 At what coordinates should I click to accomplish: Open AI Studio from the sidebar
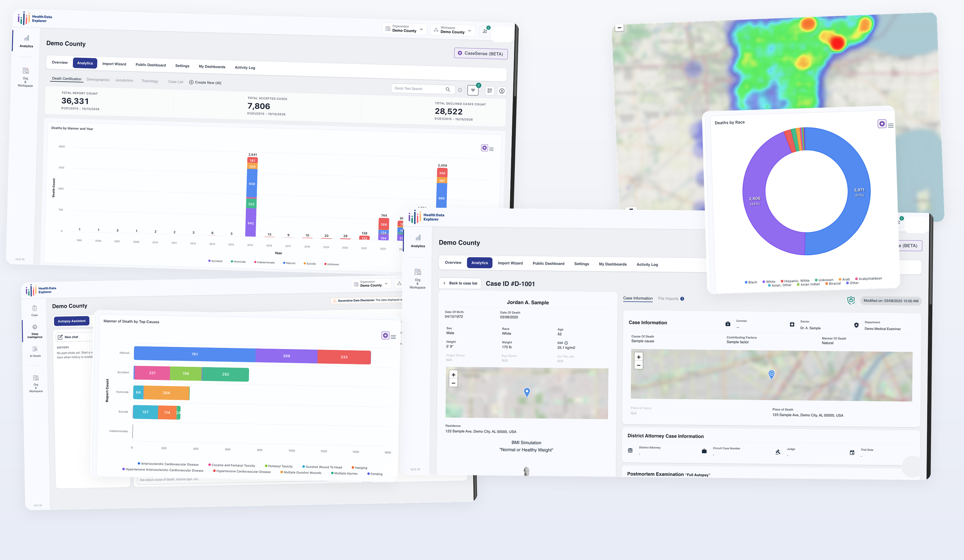[35, 352]
